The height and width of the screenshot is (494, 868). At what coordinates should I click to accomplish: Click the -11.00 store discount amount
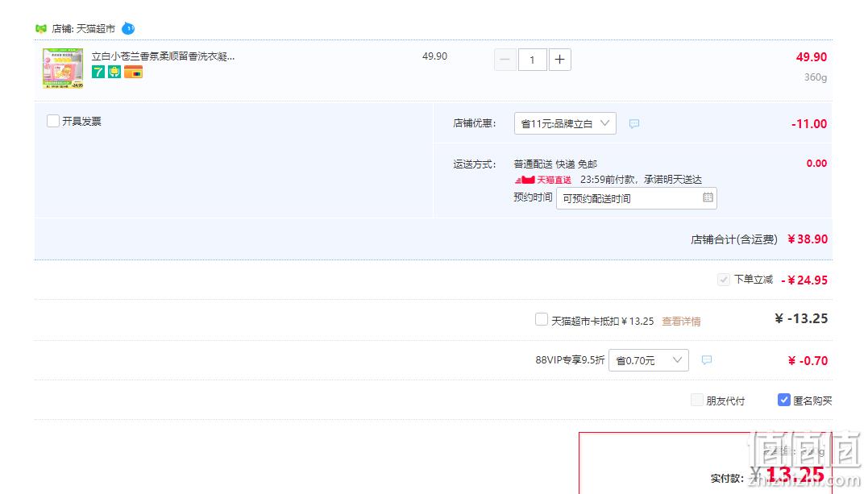coord(809,123)
